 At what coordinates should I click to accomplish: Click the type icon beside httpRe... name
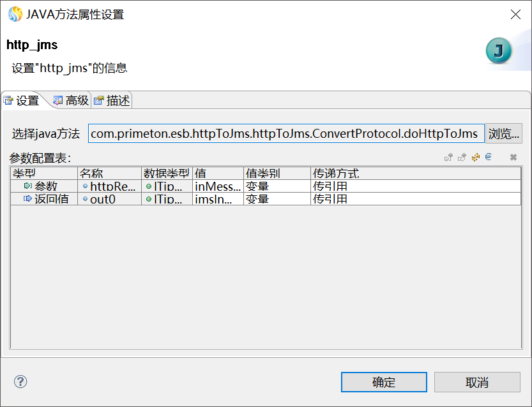click(85, 186)
